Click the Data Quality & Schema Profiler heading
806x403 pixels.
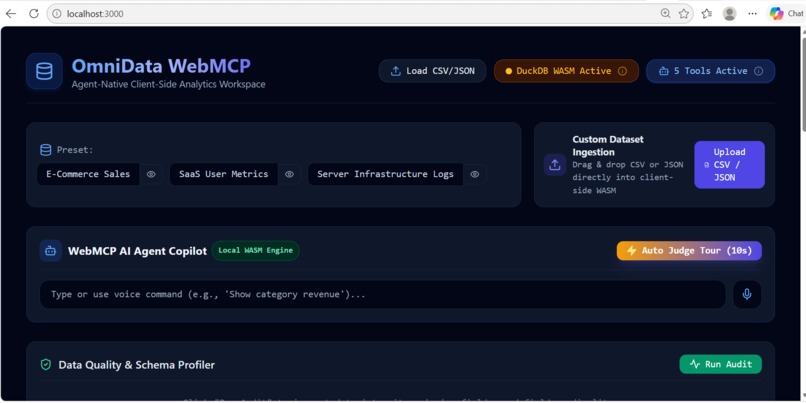coord(137,365)
